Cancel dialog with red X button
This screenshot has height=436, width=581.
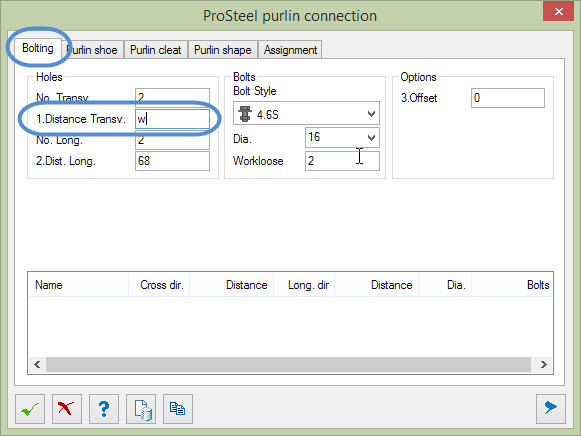(x=67, y=409)
